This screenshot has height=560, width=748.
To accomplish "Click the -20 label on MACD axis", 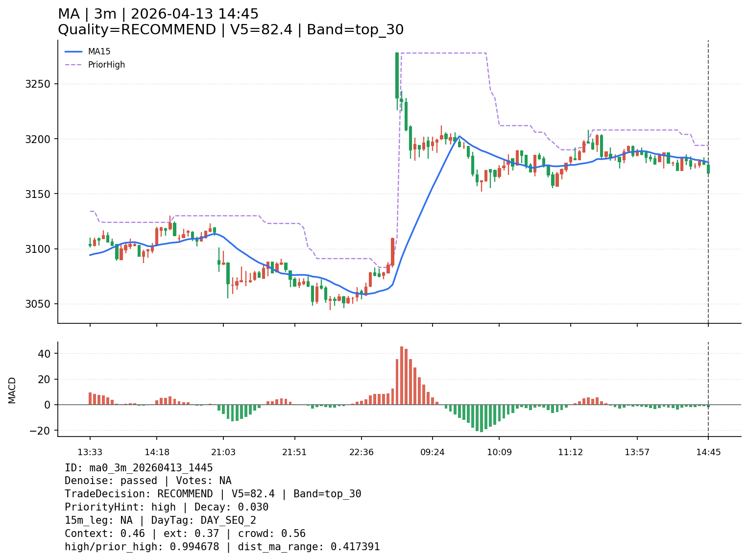I will (43, 431).
